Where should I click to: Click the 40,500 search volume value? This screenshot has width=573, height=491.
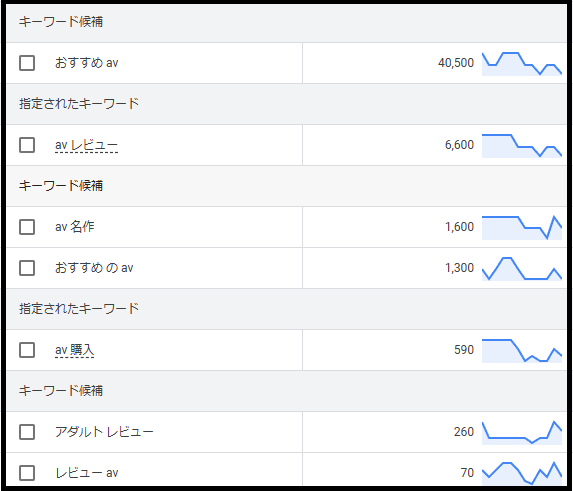point(456,63)
